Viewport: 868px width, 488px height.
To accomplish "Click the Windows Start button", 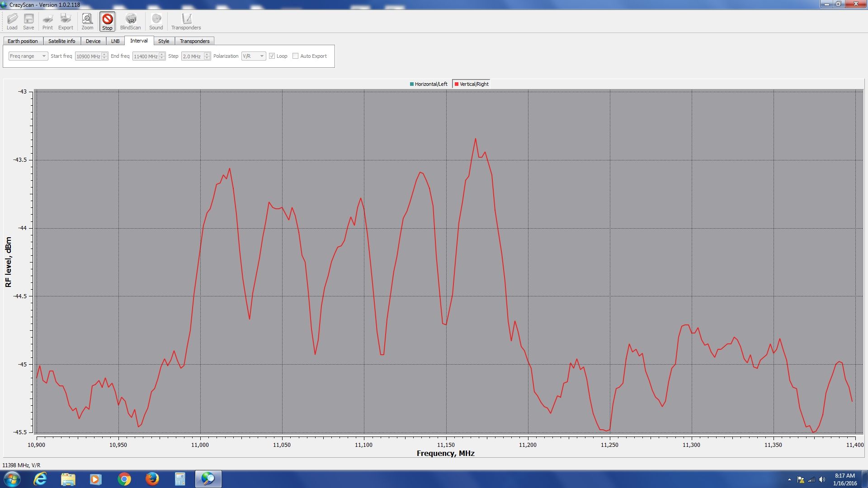I will point(12,479).
